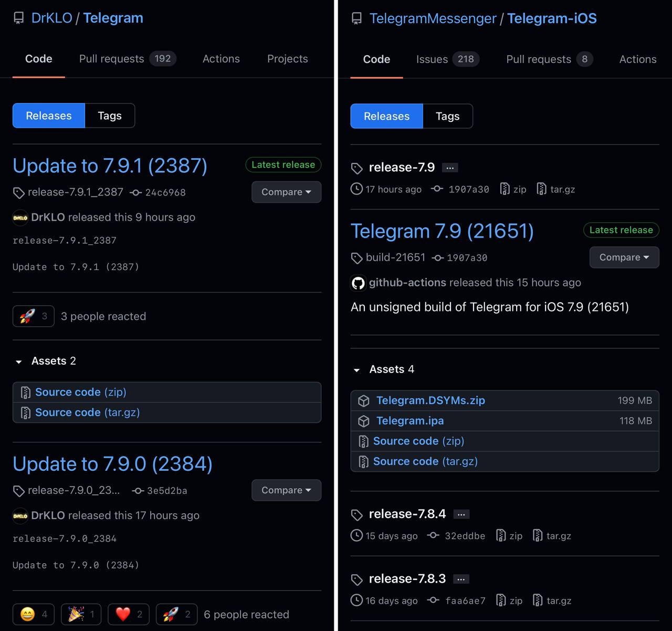Expand ellipsis next to release-7.8.4 tag

click(x=461, y=514)
